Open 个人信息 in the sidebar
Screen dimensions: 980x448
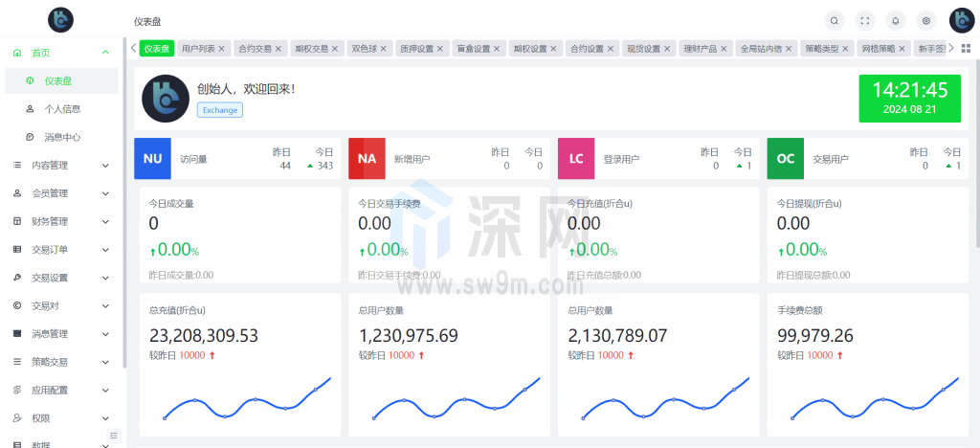click(62, 109)
